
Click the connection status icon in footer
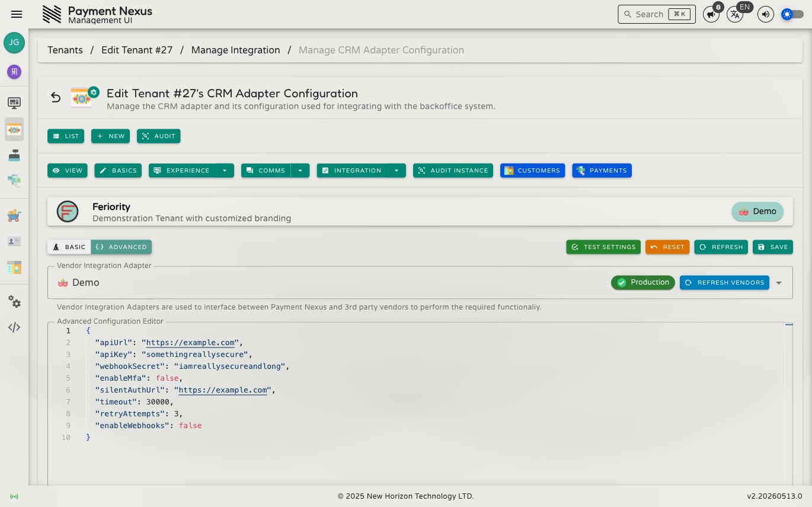point(14,496)
